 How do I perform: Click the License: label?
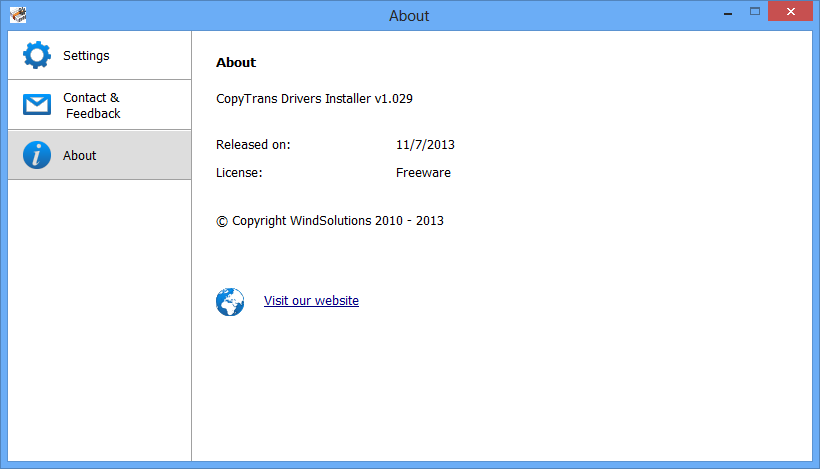[239, 173]
